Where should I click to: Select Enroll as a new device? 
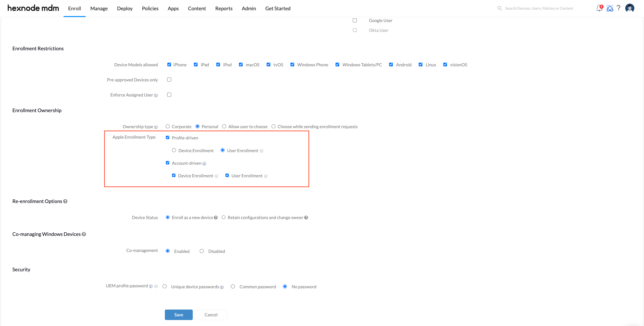pos(168,217)
